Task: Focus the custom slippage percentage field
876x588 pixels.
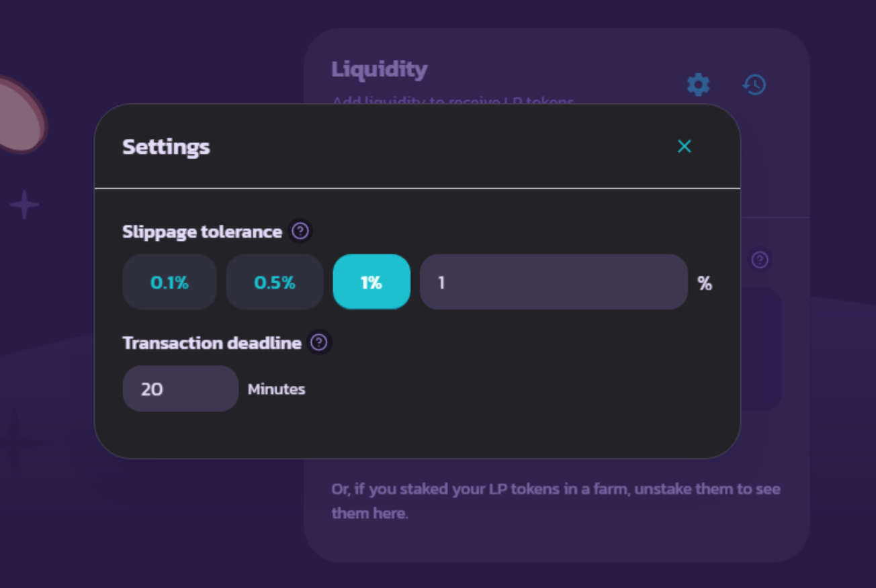Action: [x=554, y=283]
